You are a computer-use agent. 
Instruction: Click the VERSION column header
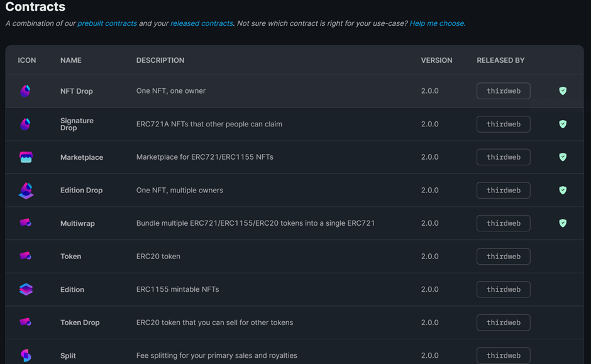[436, 60]
